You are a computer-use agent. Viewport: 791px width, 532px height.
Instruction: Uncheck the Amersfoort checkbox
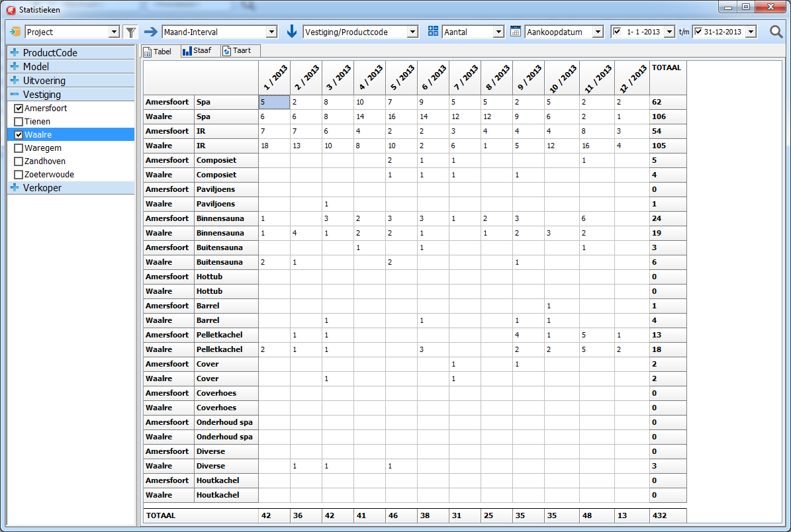pos(19,109)
